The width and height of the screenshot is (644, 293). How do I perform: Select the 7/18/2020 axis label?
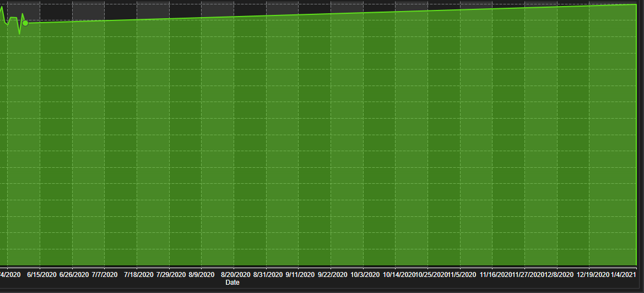click(139, 274)
